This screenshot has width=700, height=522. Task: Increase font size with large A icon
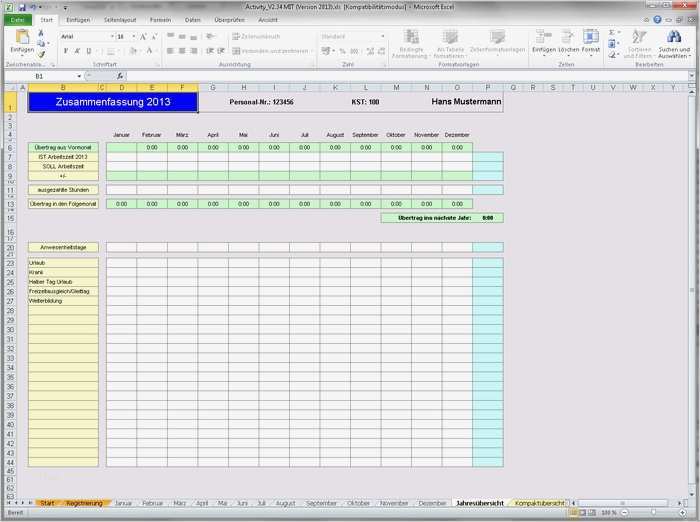point(143,37)
